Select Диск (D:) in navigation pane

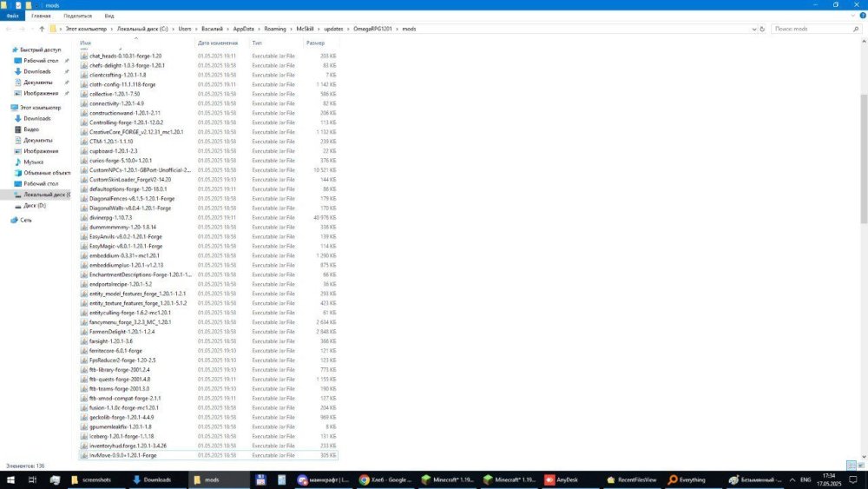coord(35,206)
